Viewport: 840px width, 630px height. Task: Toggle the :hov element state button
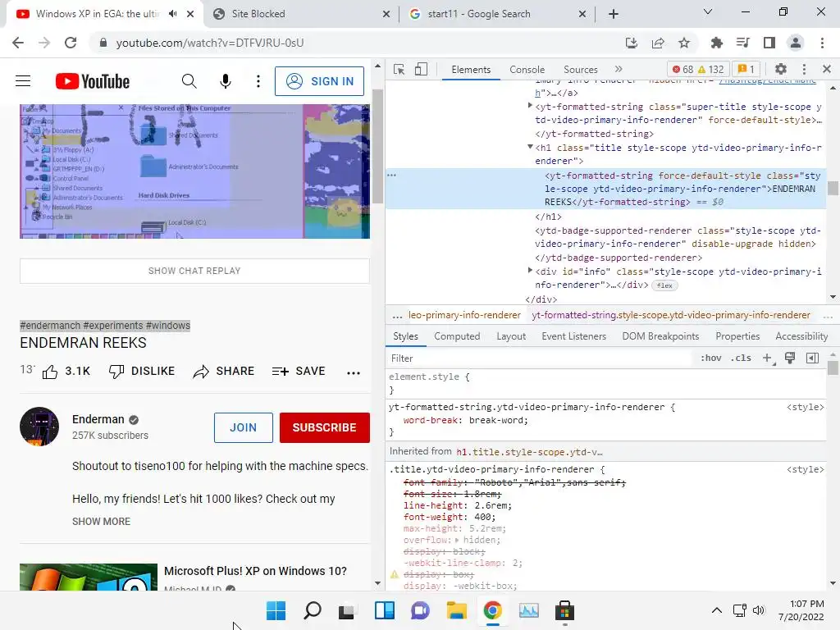click(711, 358)
